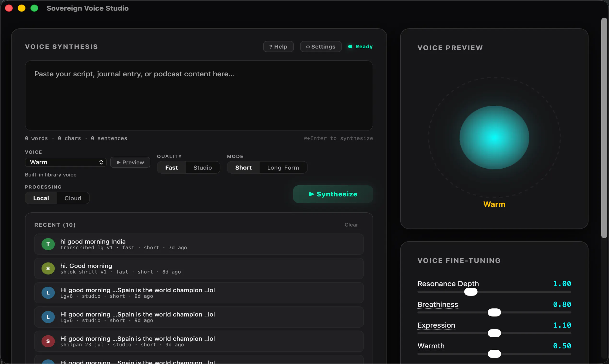Click the glowing teal voice orb
This screenshot has height=364, width=609.
point(494,137)
